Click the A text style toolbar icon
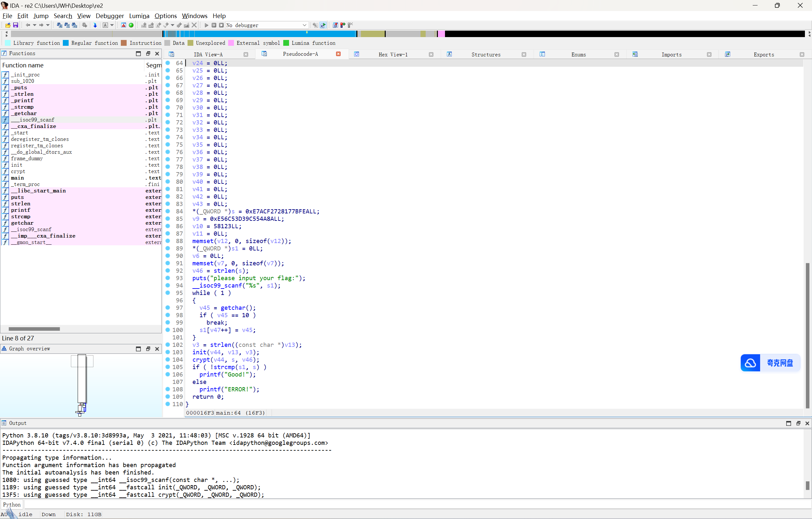 pyautogui.click(x=105, y=25)
